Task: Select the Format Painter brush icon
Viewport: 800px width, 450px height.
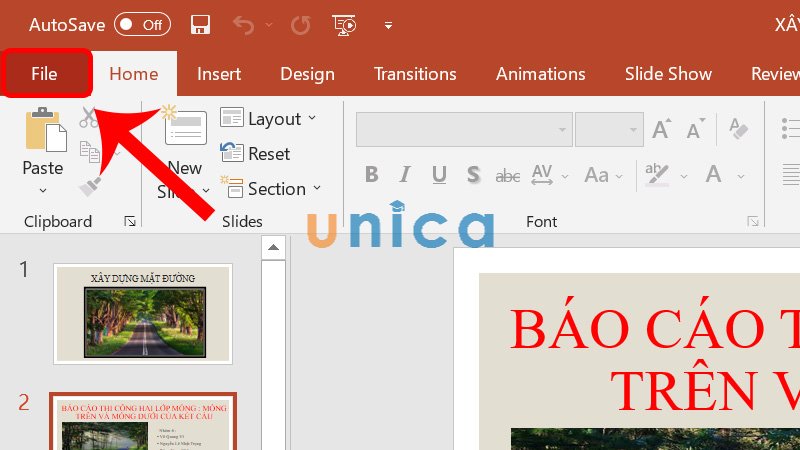Action: point(89,186)
